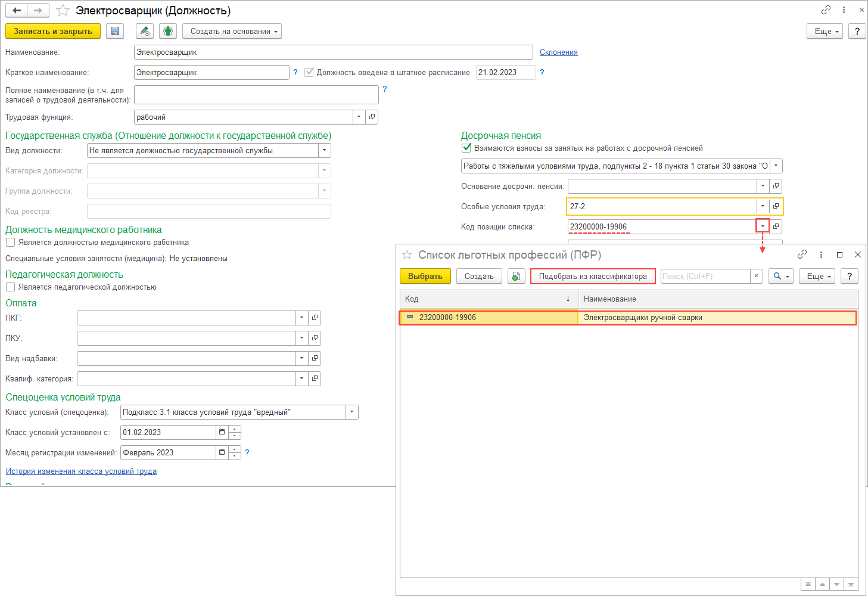Expand the Вид должности dropdown
This screenshot has width=868, height=596.
pyautogui.click(x=324, y=150)
